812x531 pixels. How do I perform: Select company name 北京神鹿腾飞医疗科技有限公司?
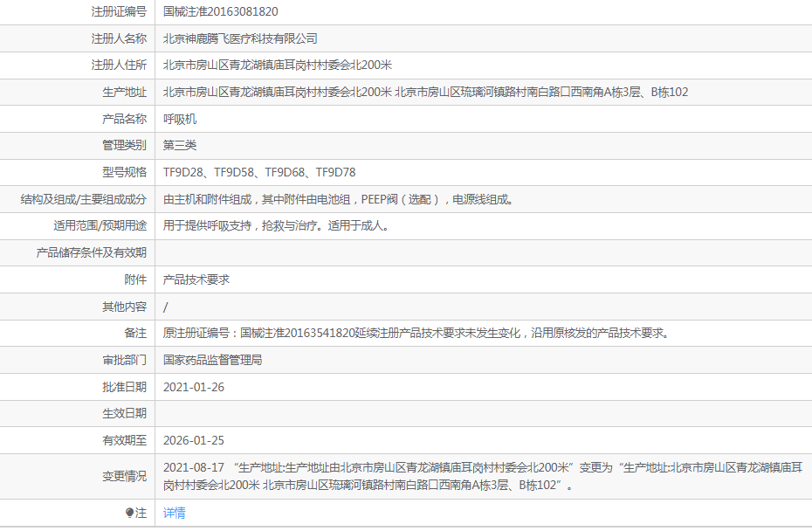(x=240, y=38)
